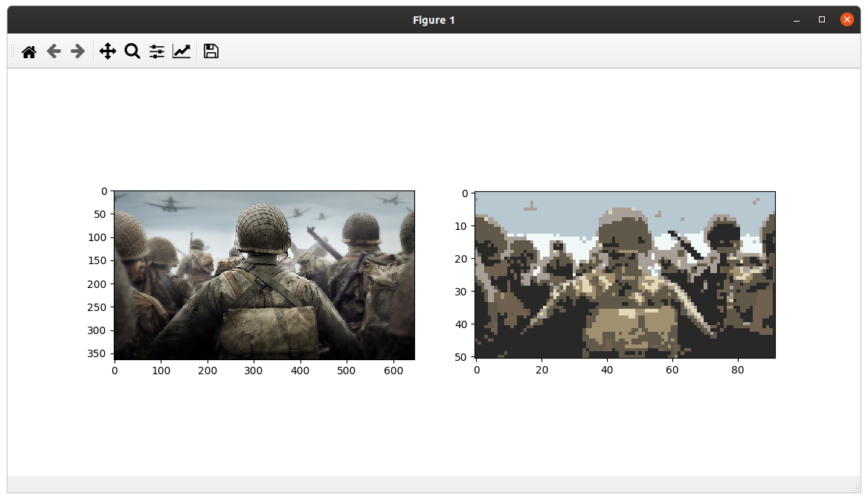Select the Zoom to rectangle tool
Screen dimensions: 868x500
point(132,51)
